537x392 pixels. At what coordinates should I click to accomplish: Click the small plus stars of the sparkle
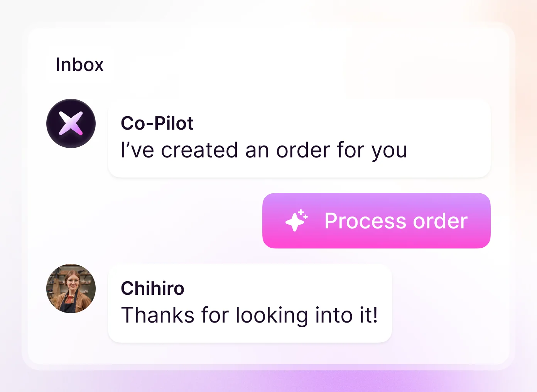point(303,214)
